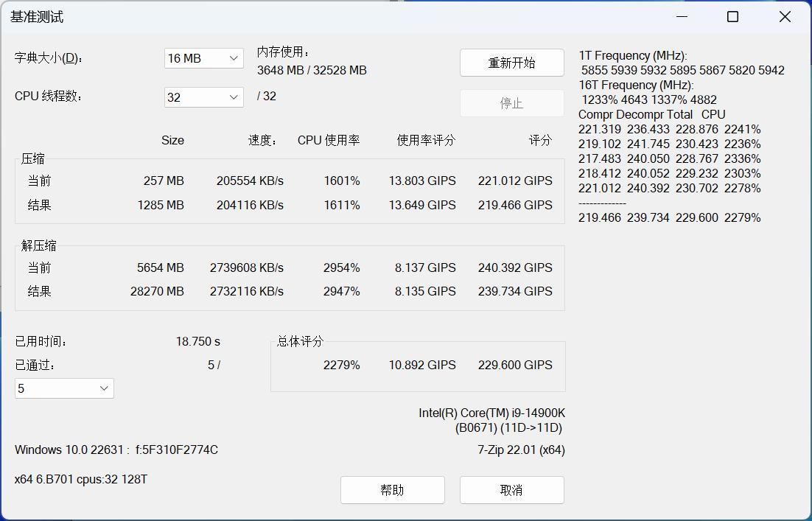812x521 pixels.
Task: Click the 2279% total CPU usage value
Action: tap(342, 365)
